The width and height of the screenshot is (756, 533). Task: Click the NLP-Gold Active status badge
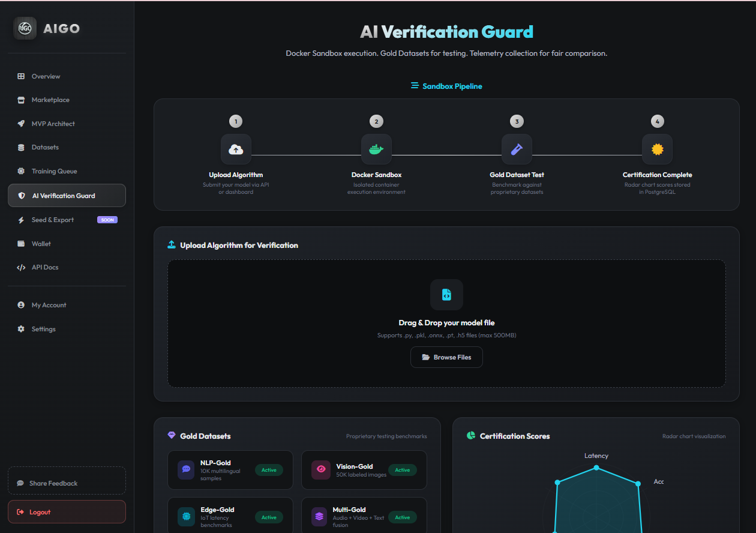[x=269, y=470]
